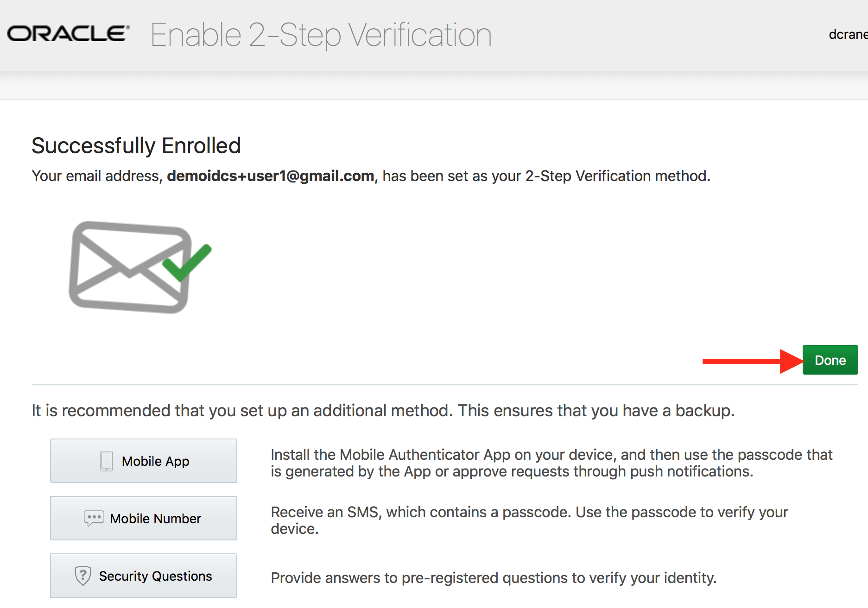Click the backup method recommendation text
The width and height of the screenshot is (868, 608).
click(383, 411)
